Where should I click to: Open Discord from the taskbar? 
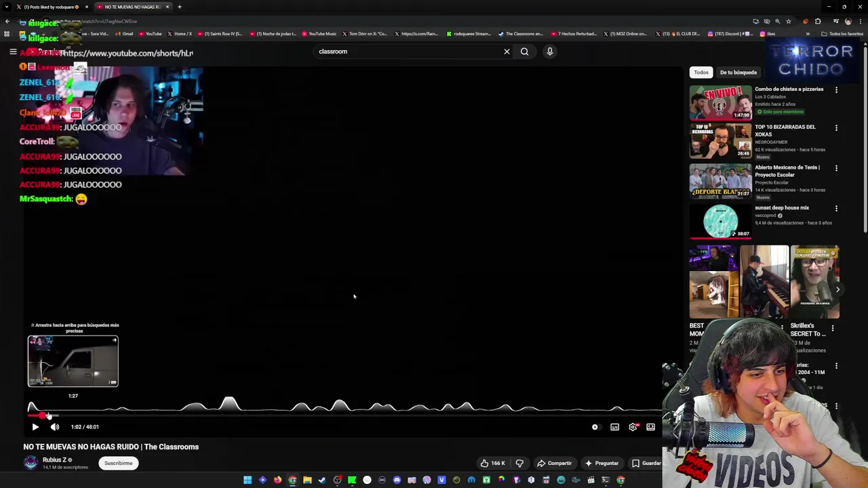point(397,480)
